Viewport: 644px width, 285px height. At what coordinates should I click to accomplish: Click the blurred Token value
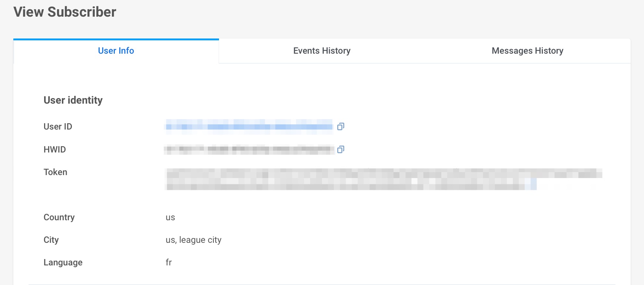tap(384, 179)
